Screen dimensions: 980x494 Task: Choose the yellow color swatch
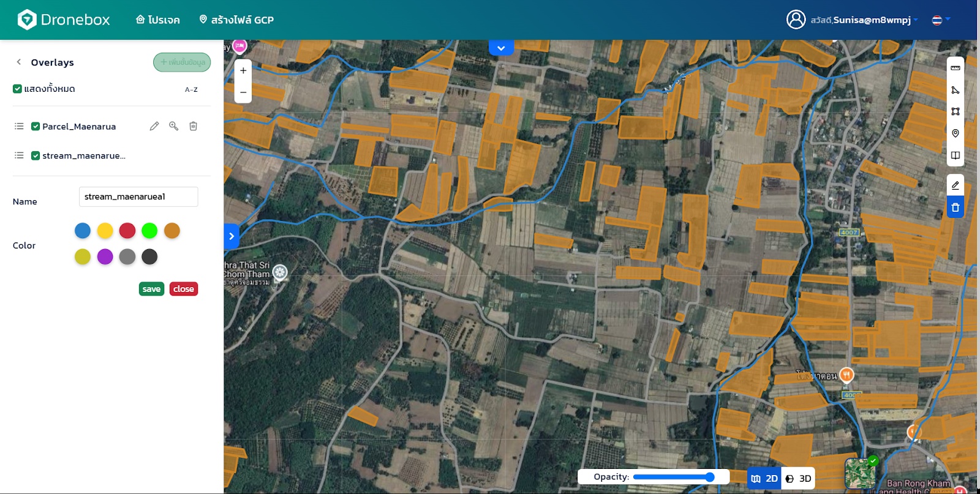point(105,230)
